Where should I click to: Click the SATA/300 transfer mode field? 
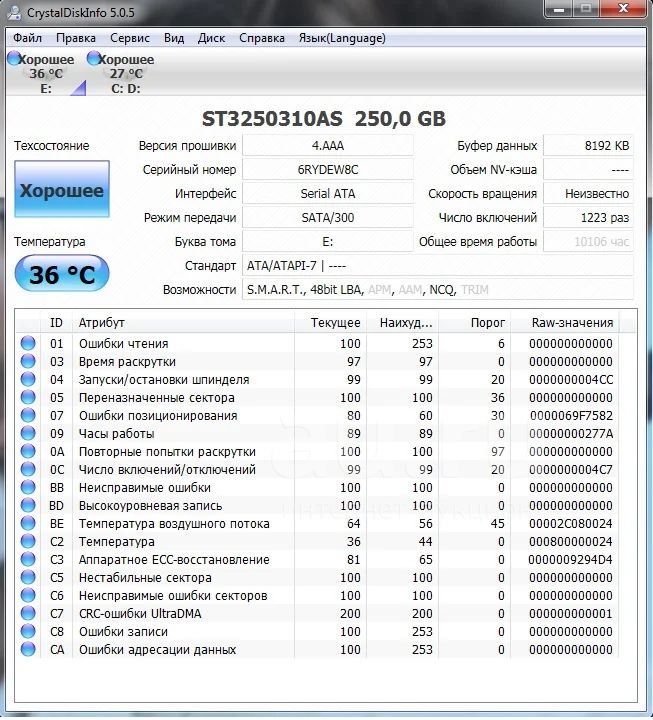328,217
